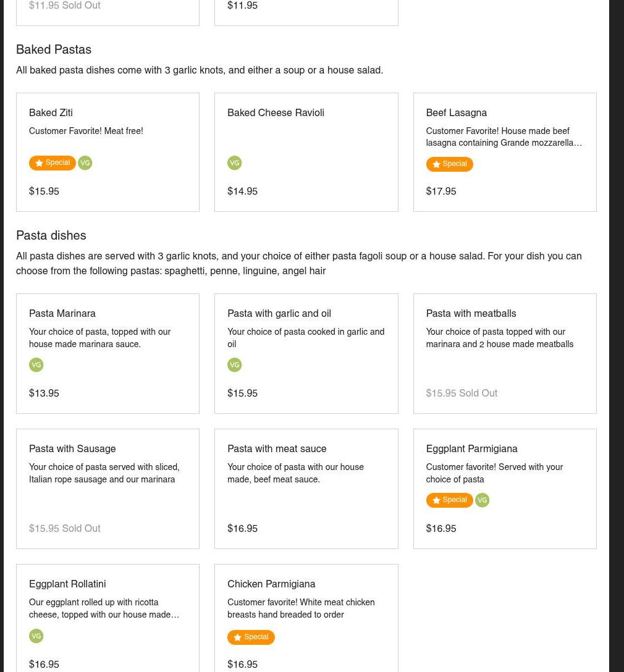
Task: Open the Chicken Parmigiana item title
Action: (x=271, y=584)
